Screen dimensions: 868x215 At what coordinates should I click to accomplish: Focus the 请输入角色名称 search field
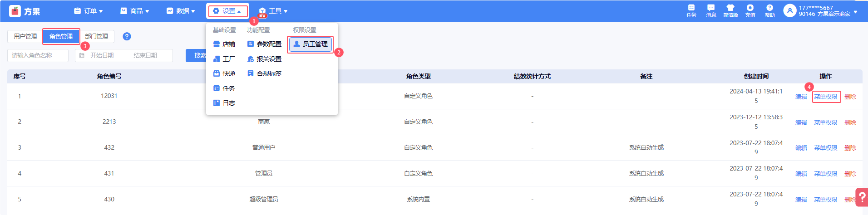tap(38, 55)
